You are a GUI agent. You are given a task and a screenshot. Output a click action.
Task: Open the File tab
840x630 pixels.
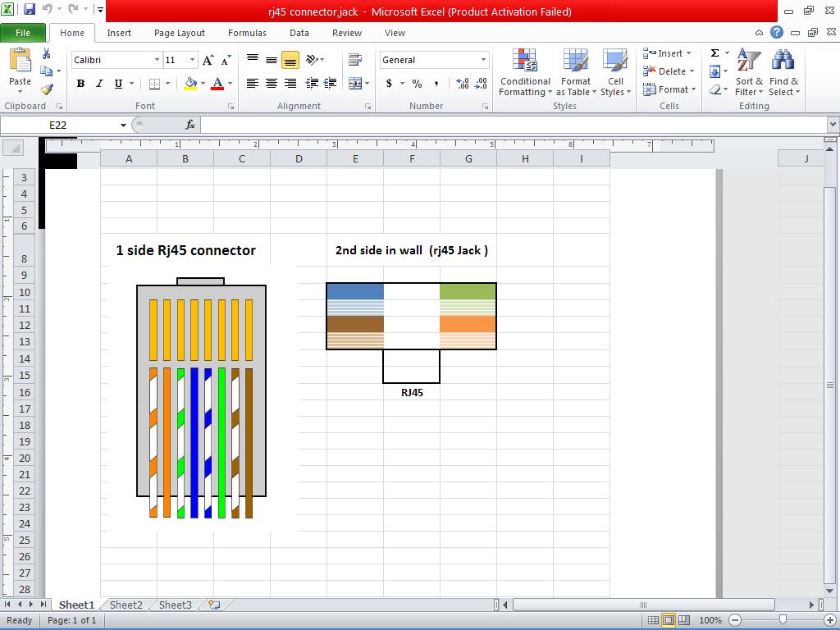[23, 33]
